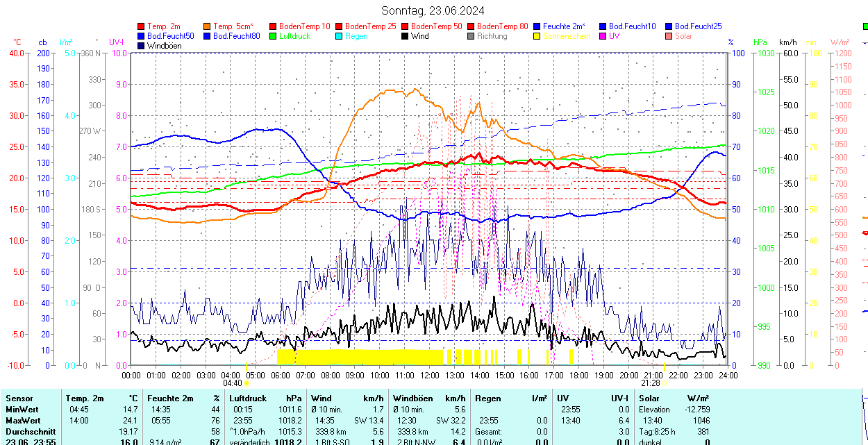Click the 04:40 sunrise time marker
Image resolution: width=868 pixels, height=445 pixels.
[233, 383]
